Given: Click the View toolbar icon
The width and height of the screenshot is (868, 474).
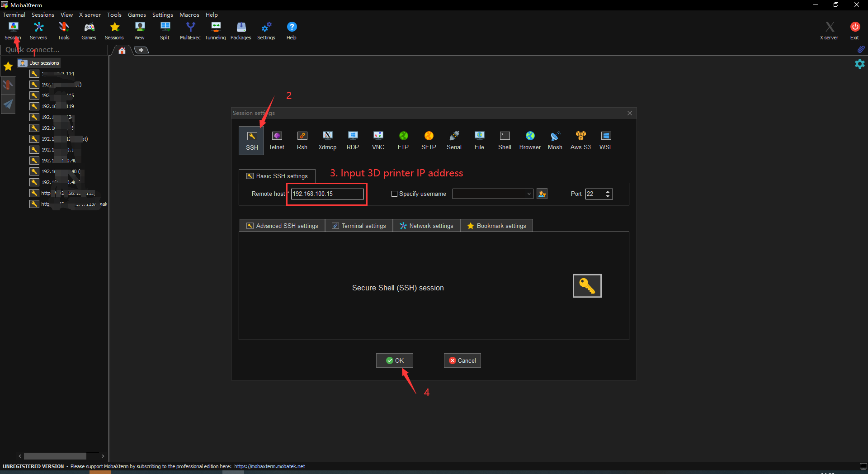Looking at the screenshot, I should pyautogui.click(x=140, y=31).
